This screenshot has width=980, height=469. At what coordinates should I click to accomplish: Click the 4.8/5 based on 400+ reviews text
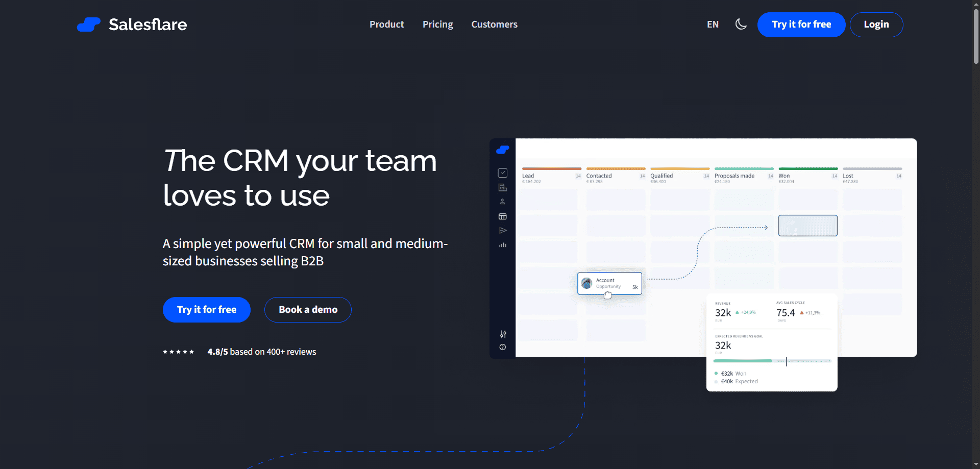coord(262,352)
